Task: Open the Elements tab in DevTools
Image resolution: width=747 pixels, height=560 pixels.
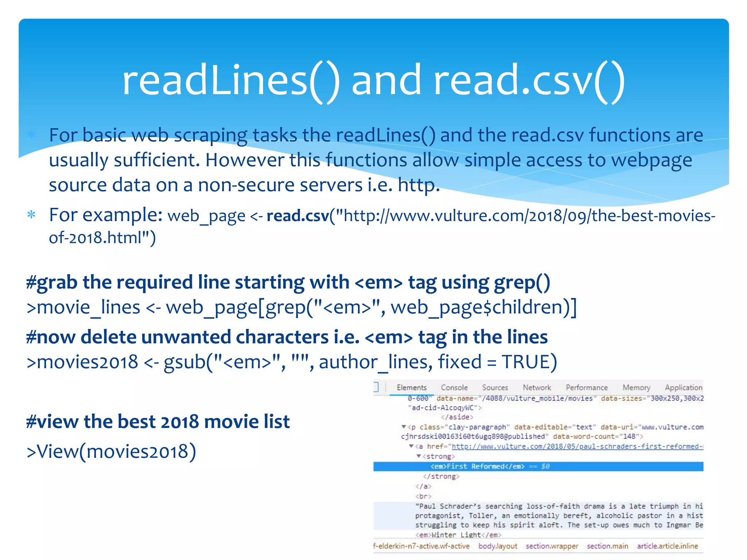Action: [x=411, y=388]
